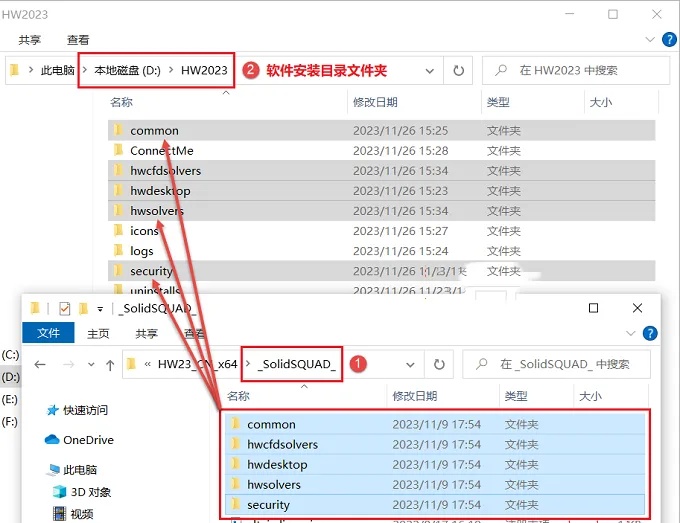Open 快速访问 in the navigation pane
Viewport: 680px width, 523px height.
click(77, 410)
